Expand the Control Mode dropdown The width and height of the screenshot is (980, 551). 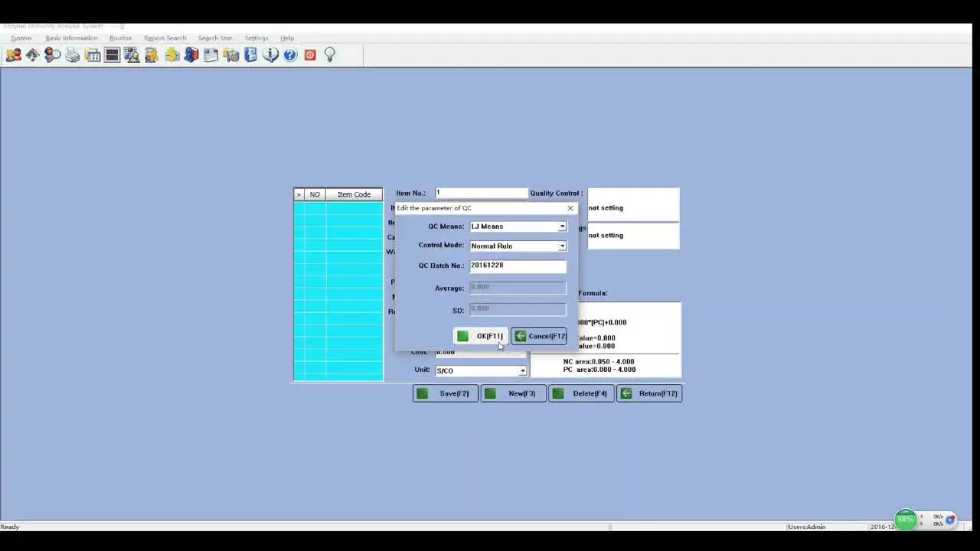coord(562,246)
